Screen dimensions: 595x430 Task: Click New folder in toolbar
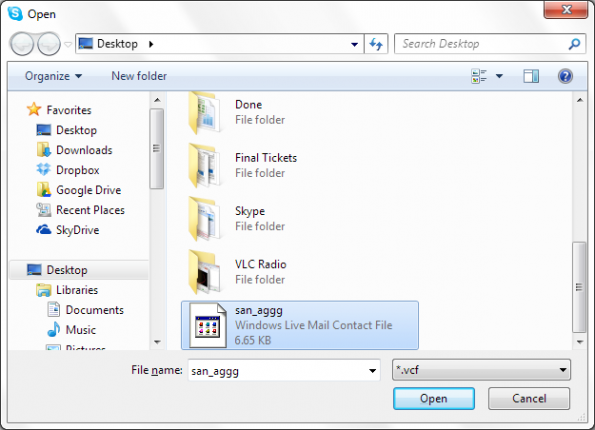pos(139,76)
